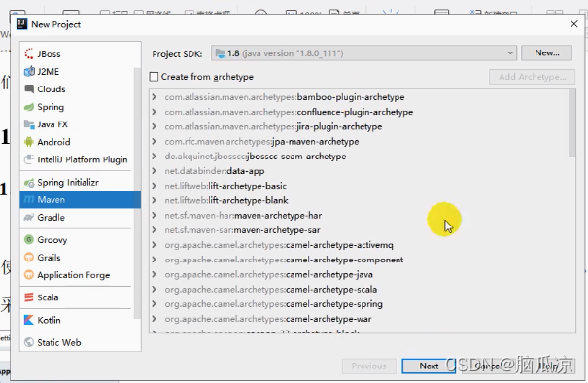588x383 pixels.
Task: Expand the camel-archetype-component node
Action: point(154,260)
